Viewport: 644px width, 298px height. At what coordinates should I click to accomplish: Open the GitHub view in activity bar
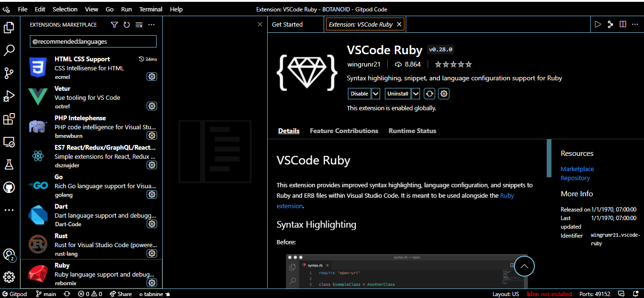coord(9,187)
